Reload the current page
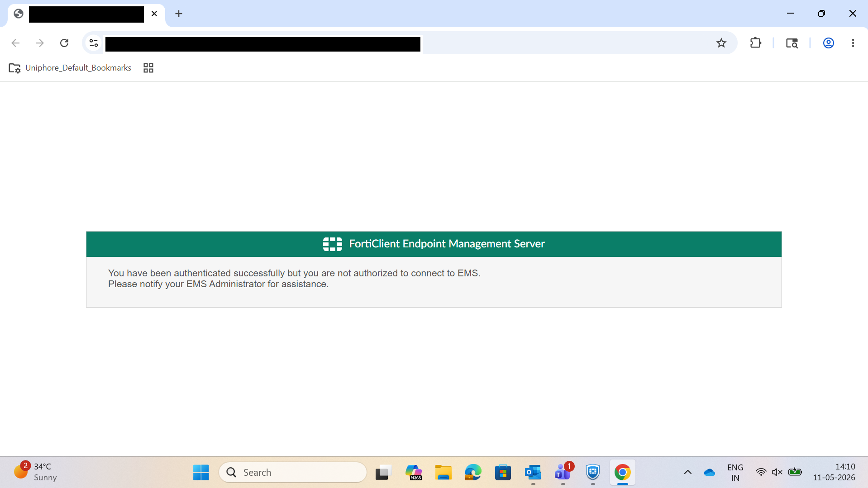Viewport: 868px width, 488px height. pyautogui.click(x=64, y=43)
